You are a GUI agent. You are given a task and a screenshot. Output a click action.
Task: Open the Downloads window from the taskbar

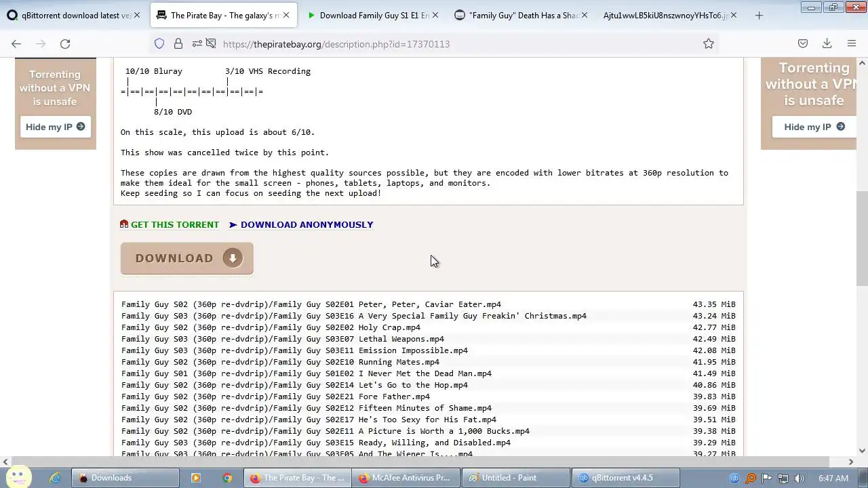(125, 478)
